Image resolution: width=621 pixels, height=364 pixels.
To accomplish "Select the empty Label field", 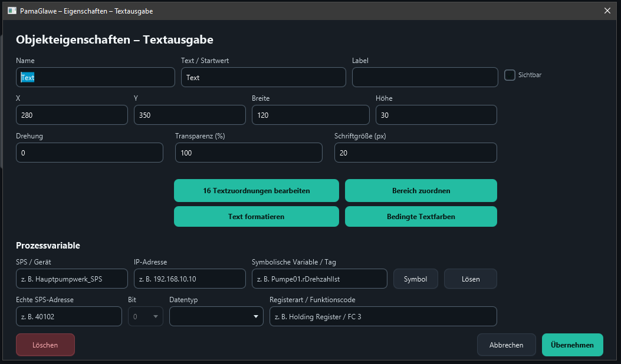I will [x=425, y=77].
